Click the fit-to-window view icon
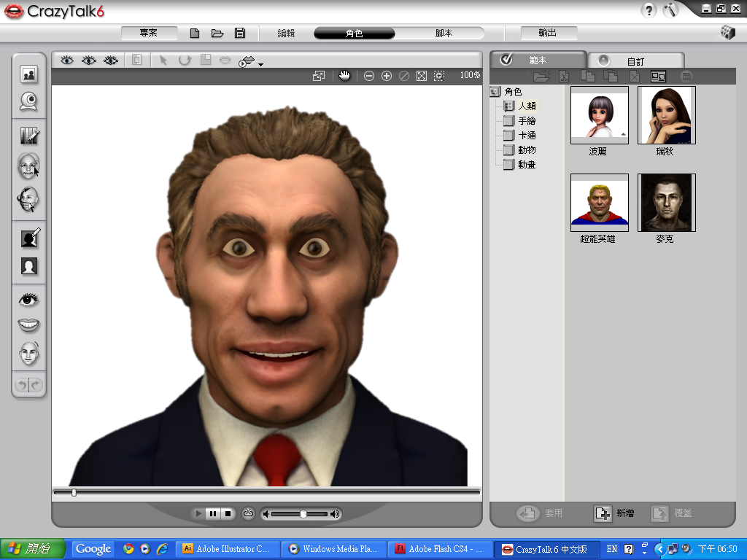747x560 pixels. (421, 76)
